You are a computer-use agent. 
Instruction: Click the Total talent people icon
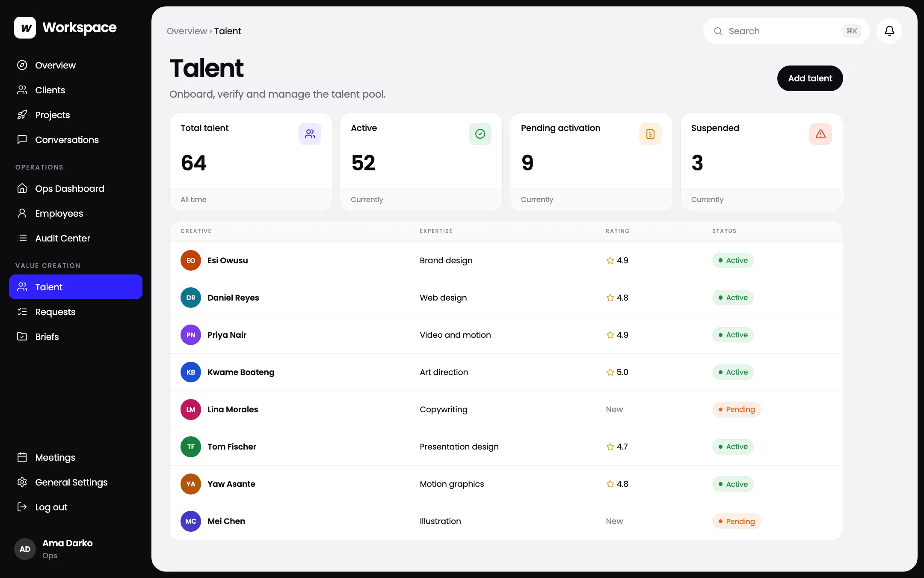click(310, 134)
